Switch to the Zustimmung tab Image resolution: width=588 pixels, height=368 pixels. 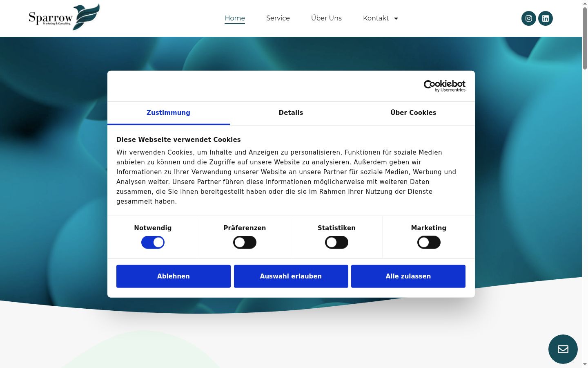[x=168, y=113]
